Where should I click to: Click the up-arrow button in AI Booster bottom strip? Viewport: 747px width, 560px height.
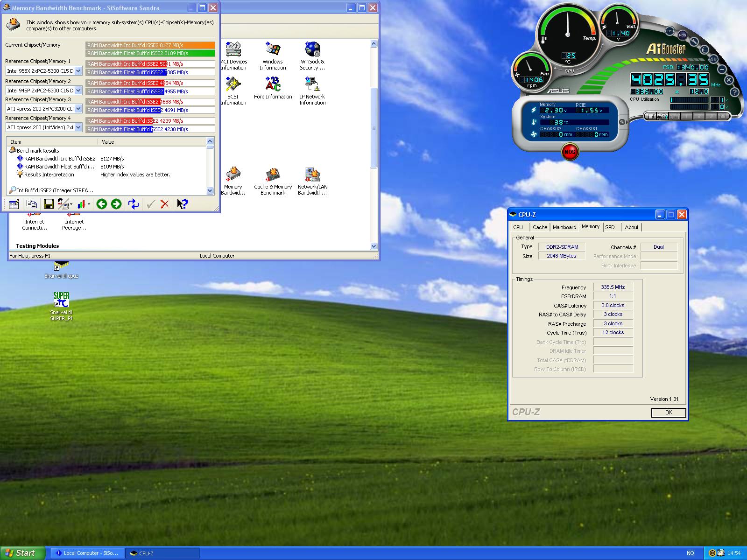click(x=663, y=117)
